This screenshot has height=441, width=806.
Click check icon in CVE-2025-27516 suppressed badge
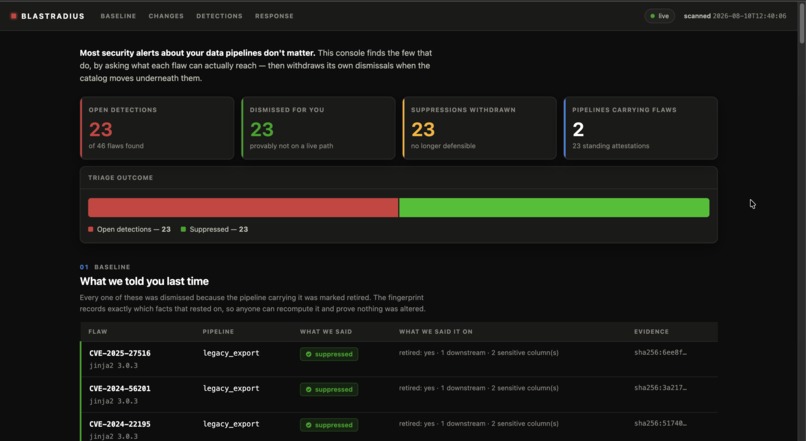[308, 354]
